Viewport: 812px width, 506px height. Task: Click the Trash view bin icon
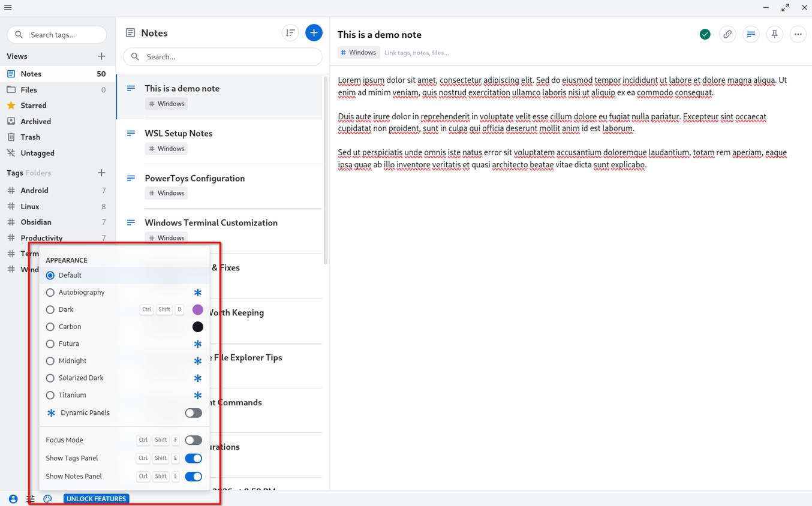pyautogui.click(x=11, y=137)
